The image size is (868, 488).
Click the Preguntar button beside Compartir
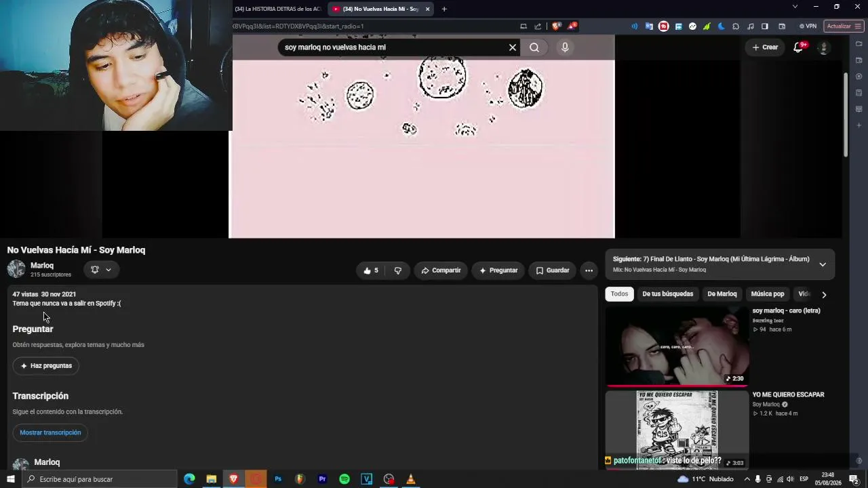point(498,270)
